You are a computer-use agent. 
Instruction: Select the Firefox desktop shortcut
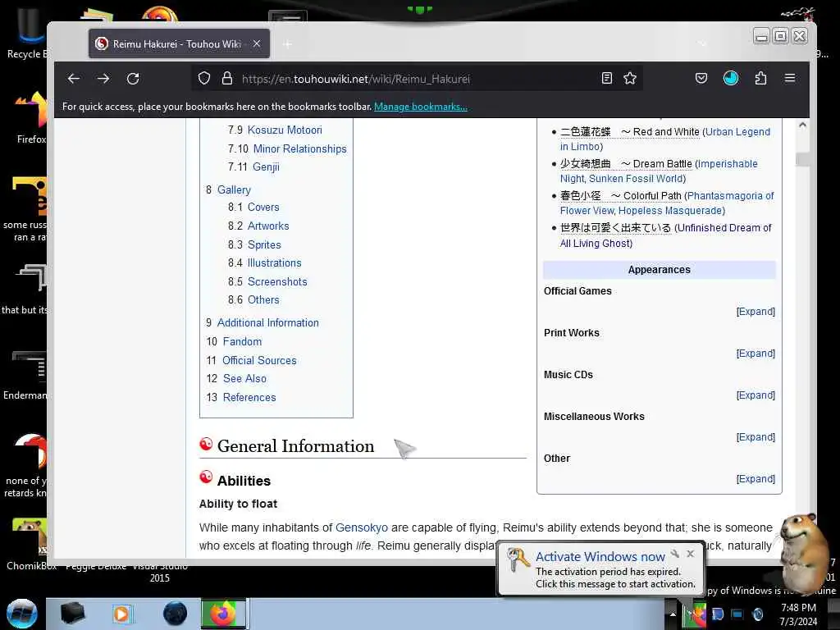[x=31, y=118]
